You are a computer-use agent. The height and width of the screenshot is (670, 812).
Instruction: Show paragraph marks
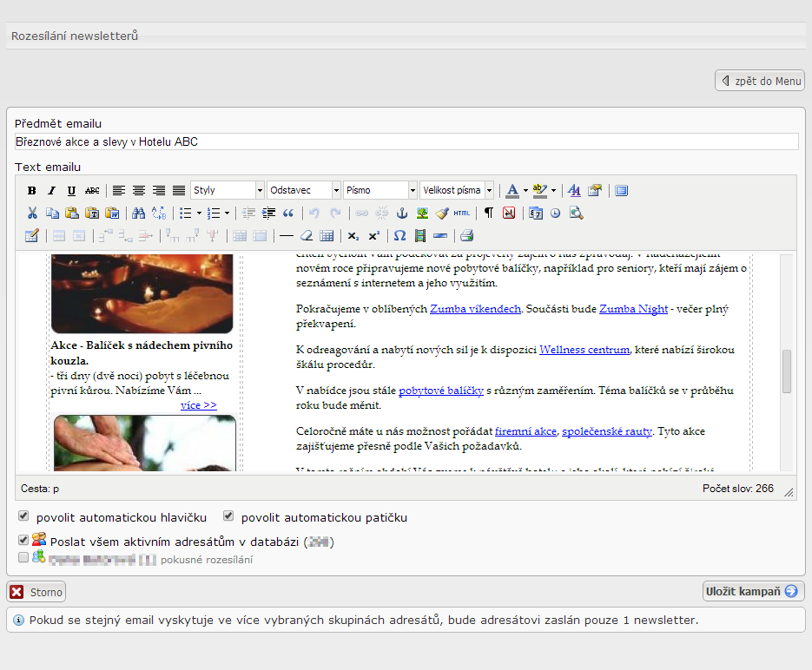pos(488,213)
